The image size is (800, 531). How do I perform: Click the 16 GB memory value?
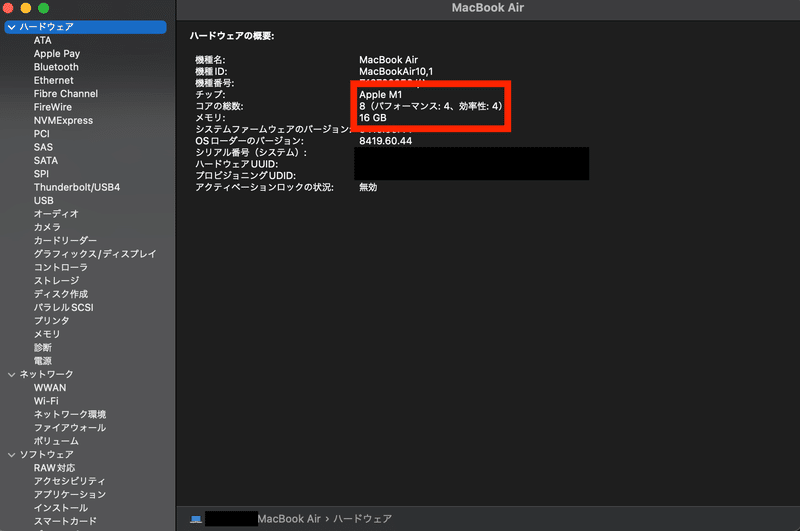click(x=372, y=118)
